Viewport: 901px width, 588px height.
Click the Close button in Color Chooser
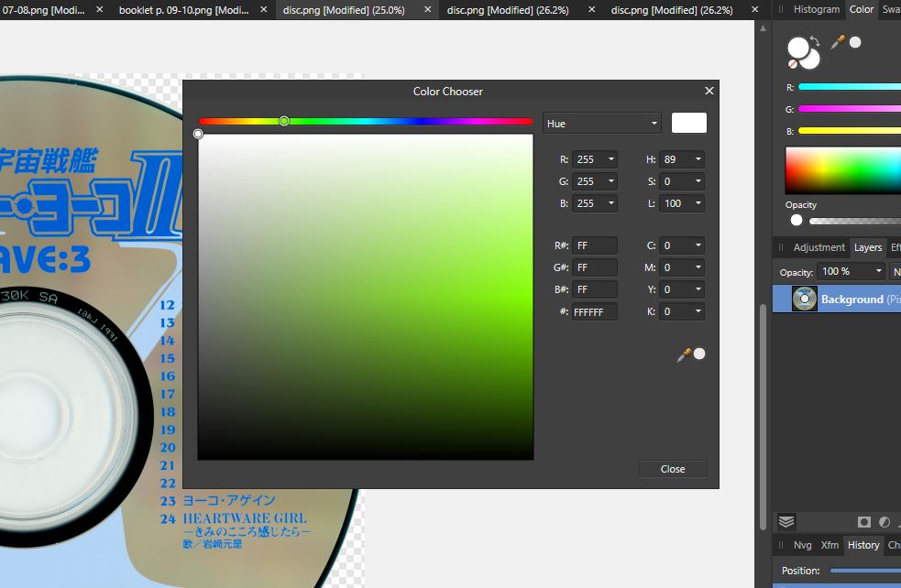pos(673,468)
